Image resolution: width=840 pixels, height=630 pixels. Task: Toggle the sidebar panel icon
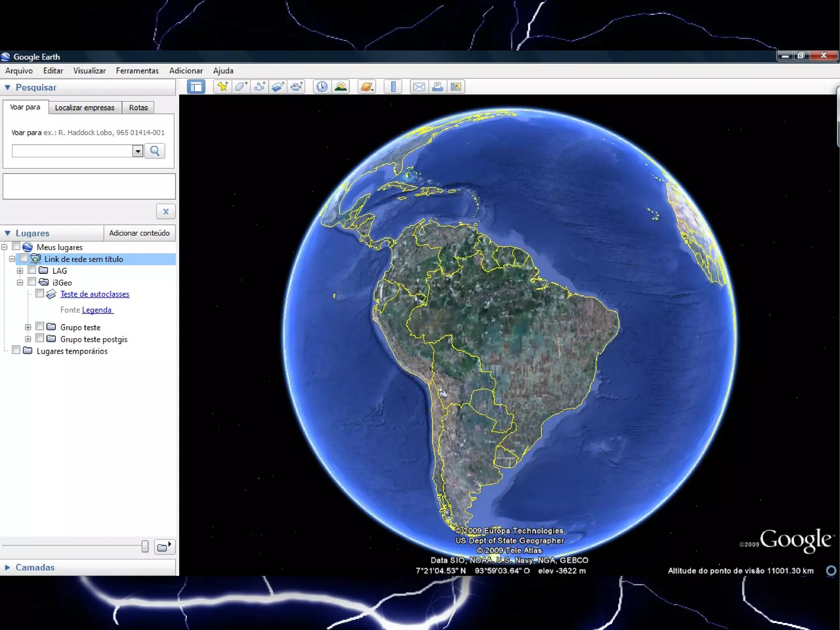[x=196, y=87]
